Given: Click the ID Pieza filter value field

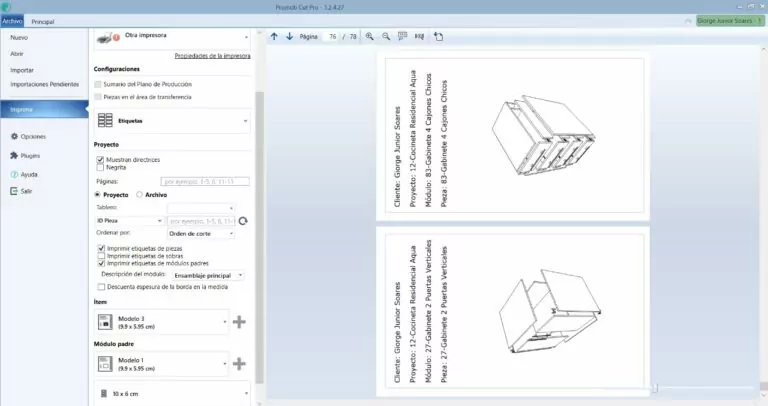Looking at the screenshot, I should (x=201, y=221).
